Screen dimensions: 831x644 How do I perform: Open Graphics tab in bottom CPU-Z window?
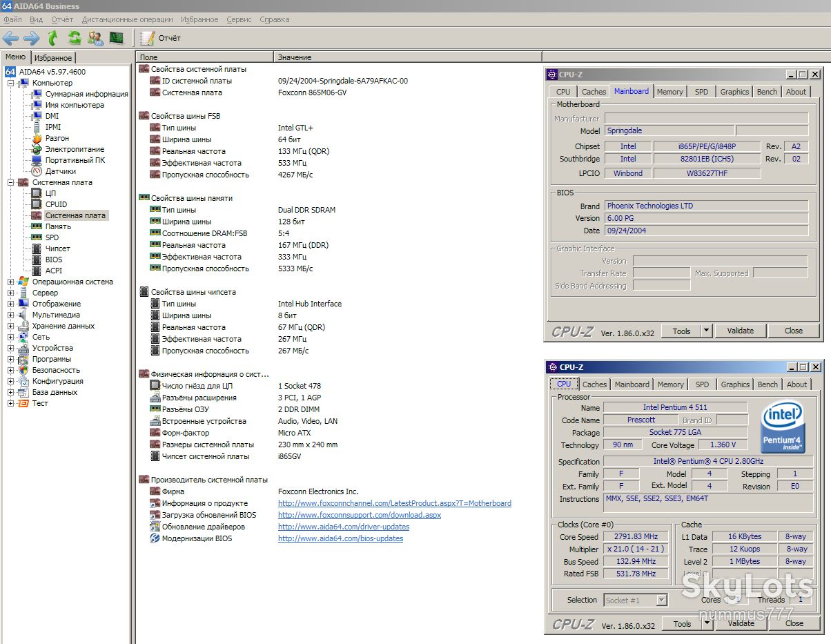click(735, 384)
